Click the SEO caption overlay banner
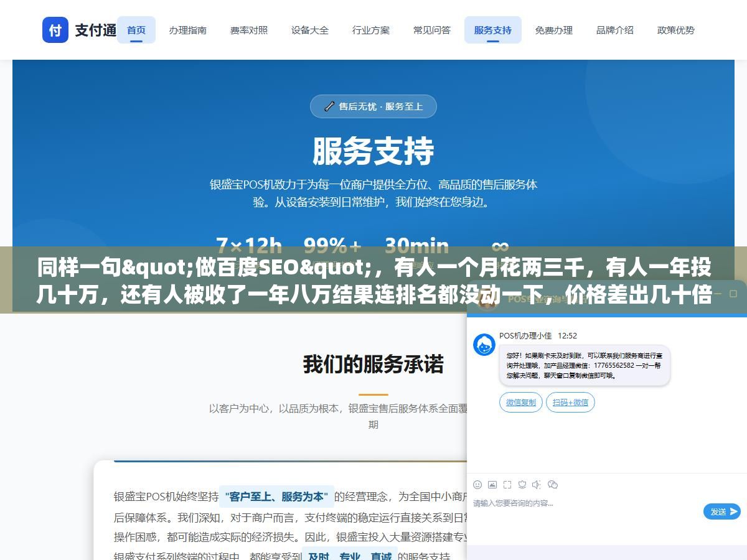 [x=374, y=280]
